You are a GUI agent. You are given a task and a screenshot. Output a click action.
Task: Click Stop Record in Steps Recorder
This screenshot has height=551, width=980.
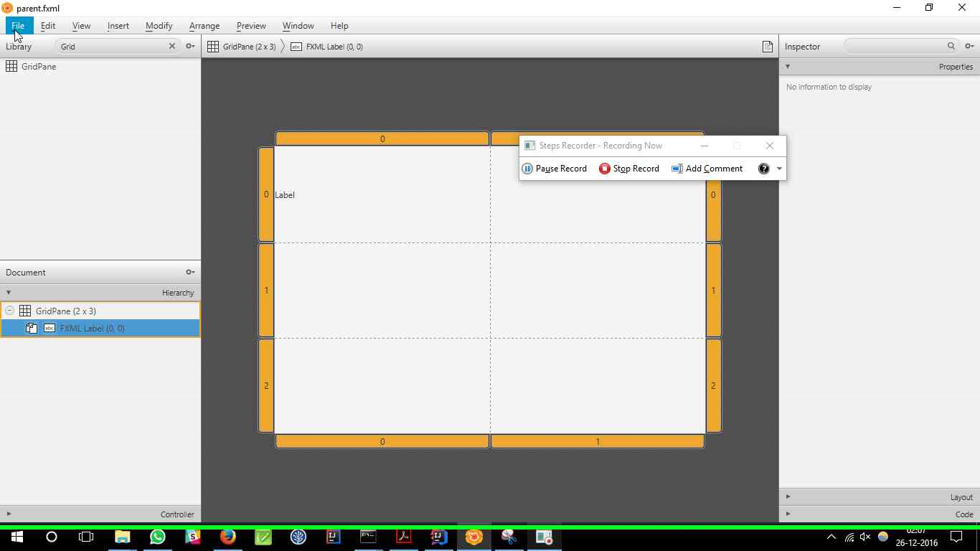(629, 169)
